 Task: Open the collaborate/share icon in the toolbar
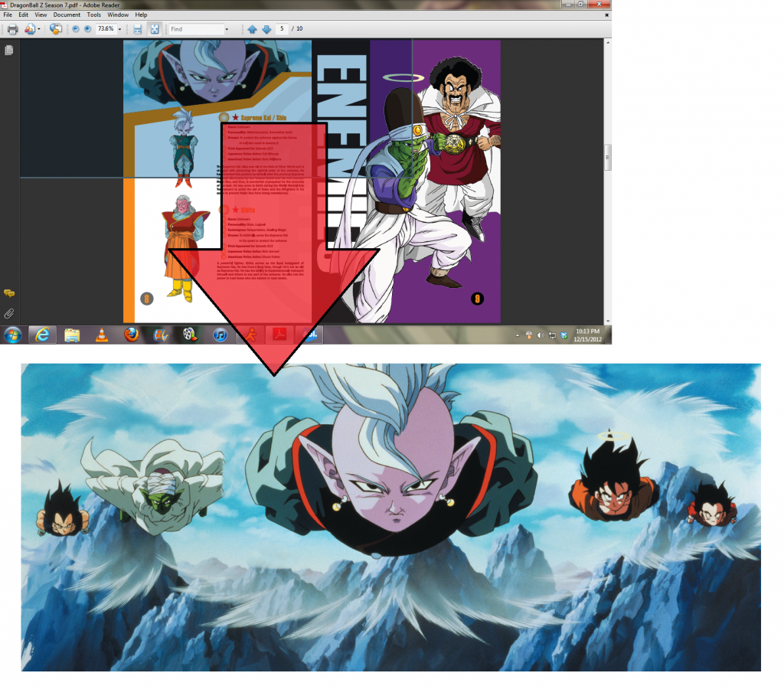click(30, 30)
